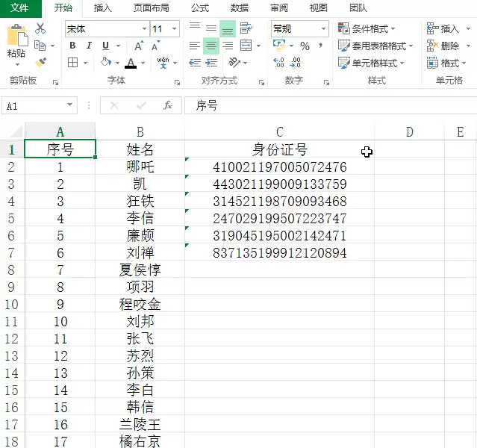Click the insert function fx button

[x=168, y=105]
